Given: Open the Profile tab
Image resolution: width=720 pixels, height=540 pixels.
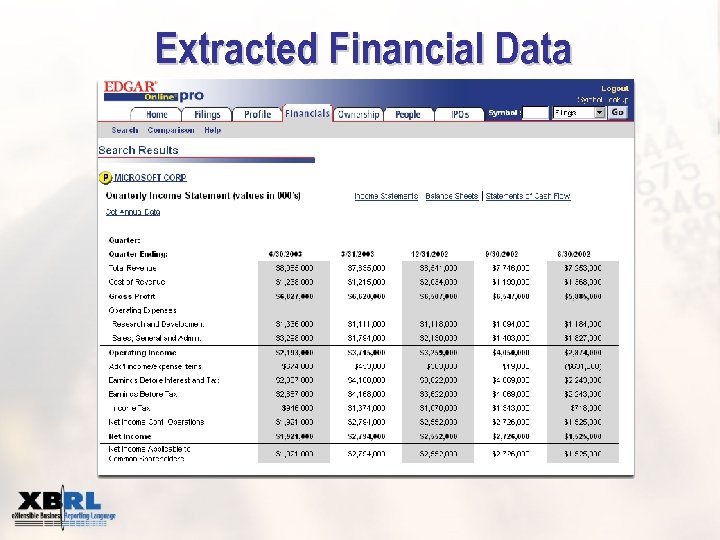Looking at the screenshot, I should click(257, 114).
